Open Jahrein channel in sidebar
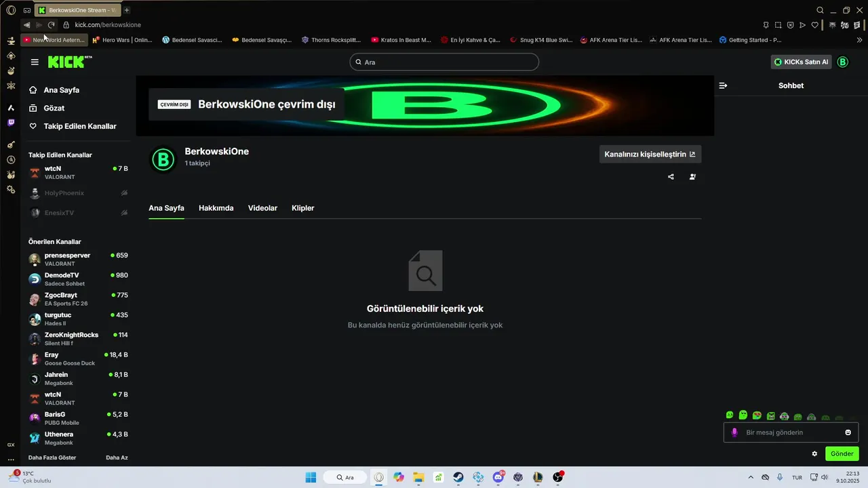The image size is (868, 488). coord(78,378)
